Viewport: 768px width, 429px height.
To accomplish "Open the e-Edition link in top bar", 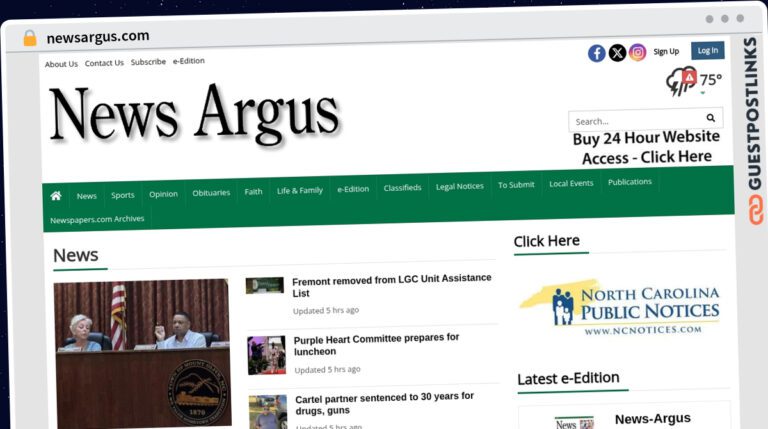I will click(189, 61).
